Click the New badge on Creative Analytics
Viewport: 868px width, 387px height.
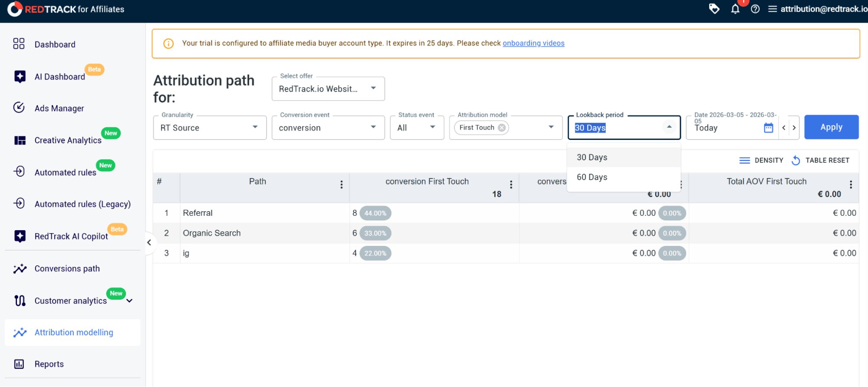[111, 133]
